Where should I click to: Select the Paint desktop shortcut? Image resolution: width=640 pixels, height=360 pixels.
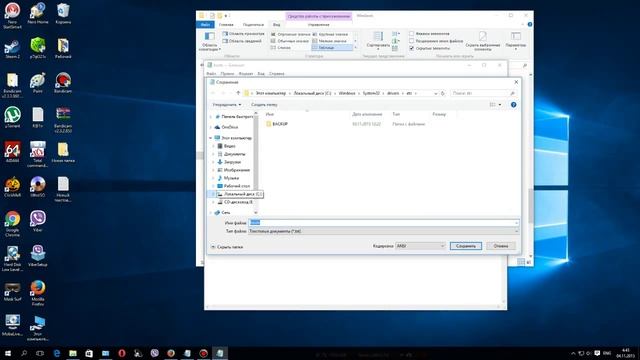pos(38,83)
